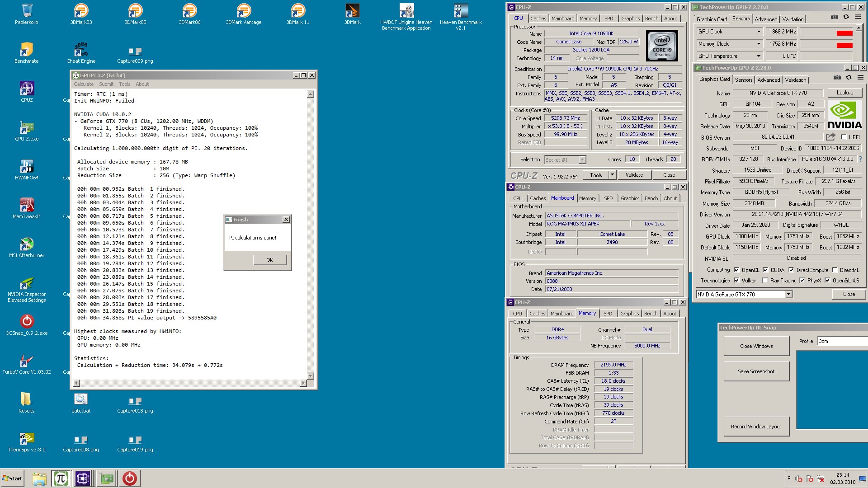Screen dimensions: 868x488
Task: Click the Bus Interface question mark icon
Action: pos(860,159)
